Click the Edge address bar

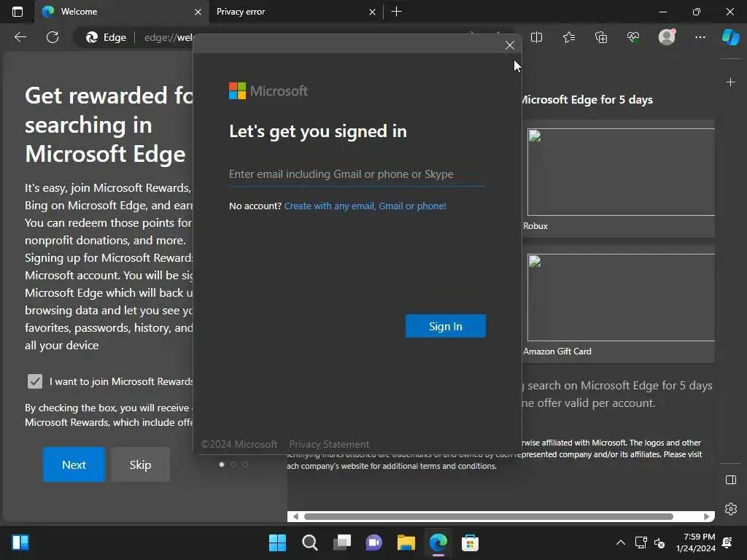coord(169,37)
